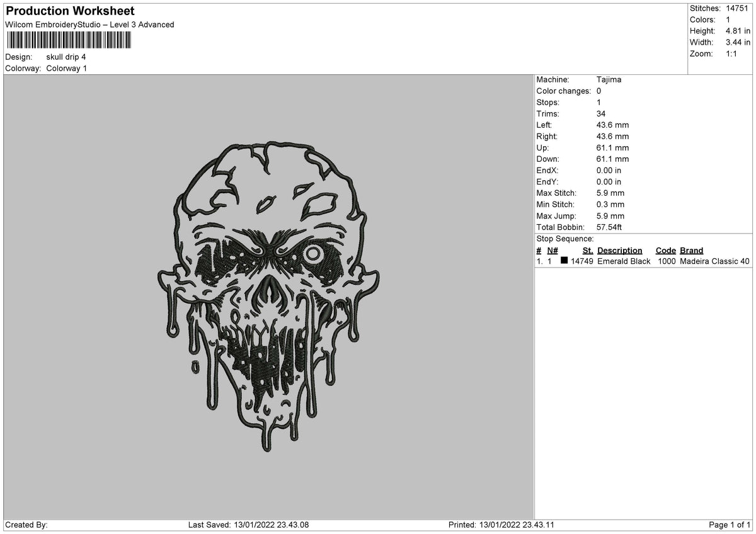This screenshot has height=534, width=756.
Task: Click the Total Bobbin value 57.54ft
Action: [607, 227]
